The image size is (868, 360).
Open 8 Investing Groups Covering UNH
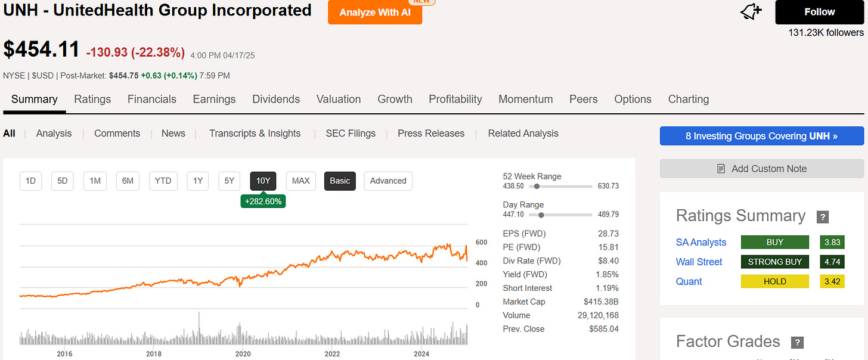point(762,136)
